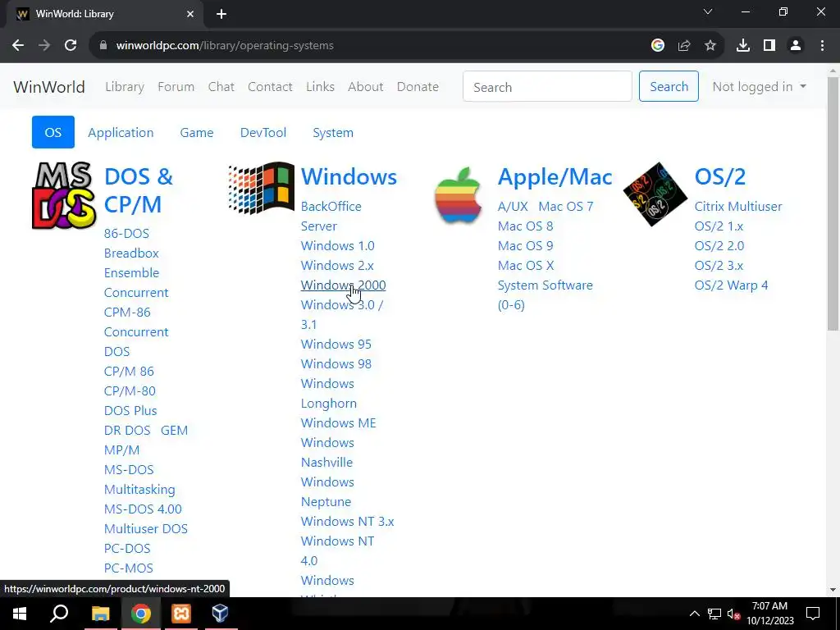Image resolution: width=840 pixels, height=630 pixels.
Task: Open File Explorer from taskbar
Action: (x=100, y=614)
